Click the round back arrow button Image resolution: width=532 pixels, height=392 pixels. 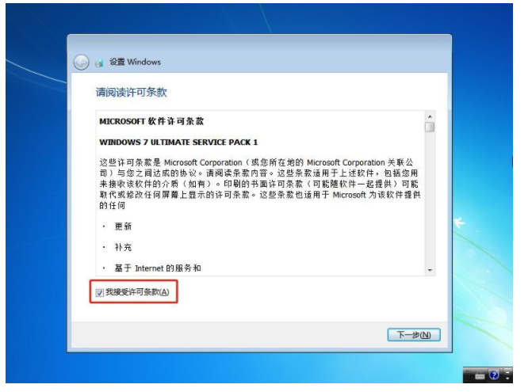[x=82, y=63]
